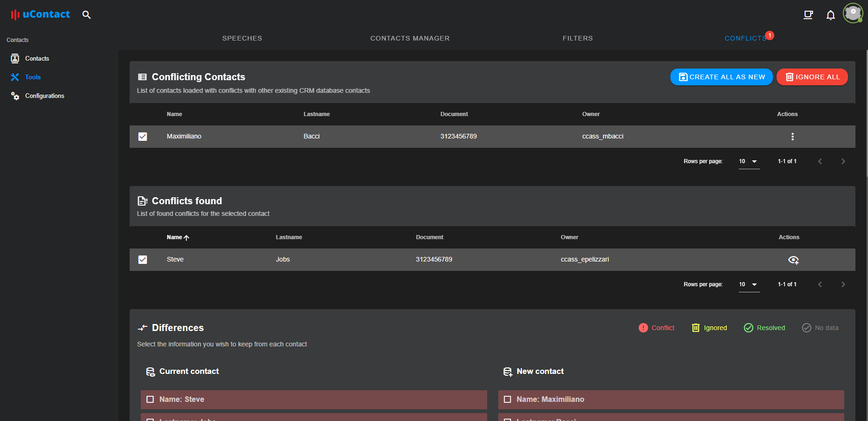Sort Conflicts found by Document column

coord(429,237)
